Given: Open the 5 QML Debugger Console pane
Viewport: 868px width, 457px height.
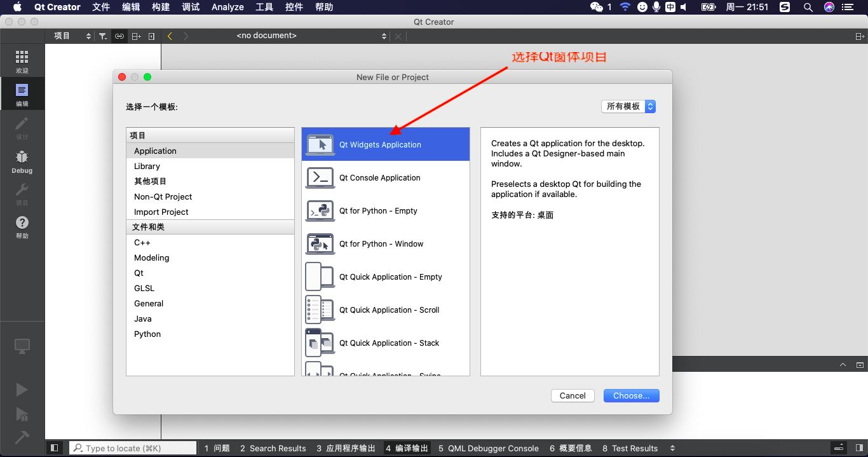Looking at the screenshot, I should pos(488,448).
